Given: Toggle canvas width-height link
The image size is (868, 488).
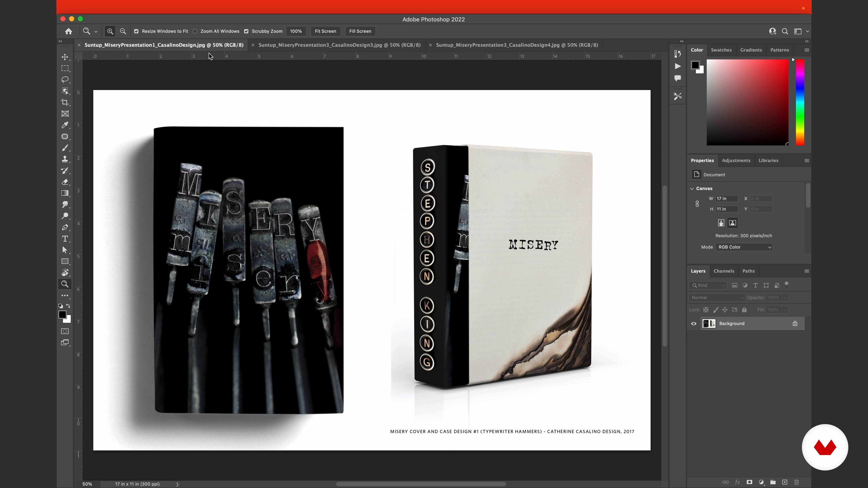Looking at the screenshot, I should click(697, 204).
